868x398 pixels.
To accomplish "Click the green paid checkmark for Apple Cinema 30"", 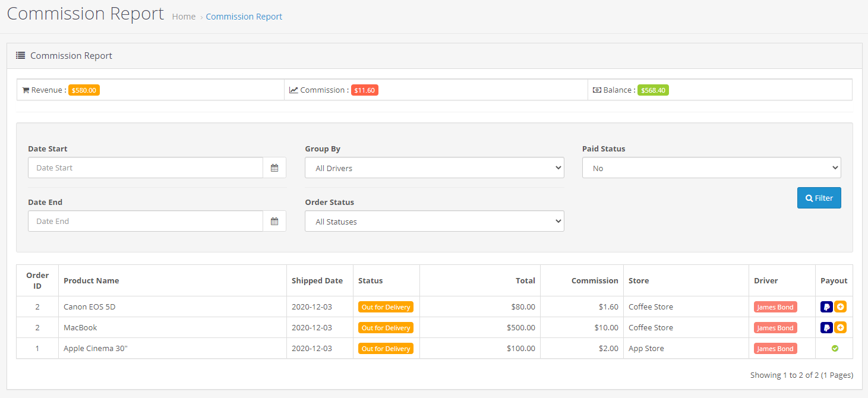I will pos(835,349).
